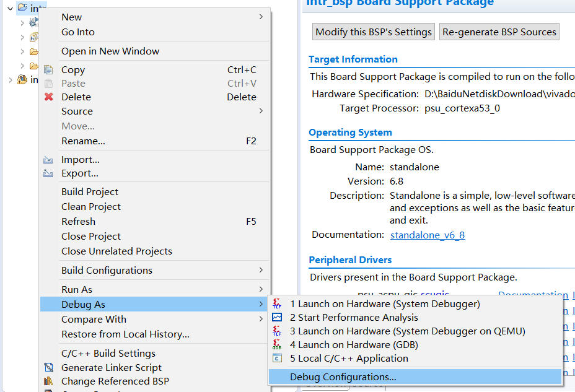The height and width of the screenshot is (392, 575).
Task: Collapse the intr project tree node
Action: pyautogui.click(x=10, y=8)
